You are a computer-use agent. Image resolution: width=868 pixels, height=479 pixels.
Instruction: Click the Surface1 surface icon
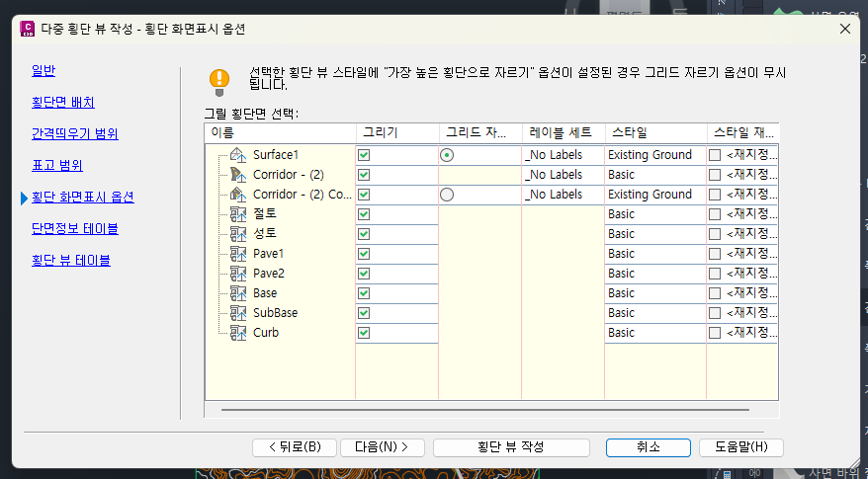pos(237,155)
